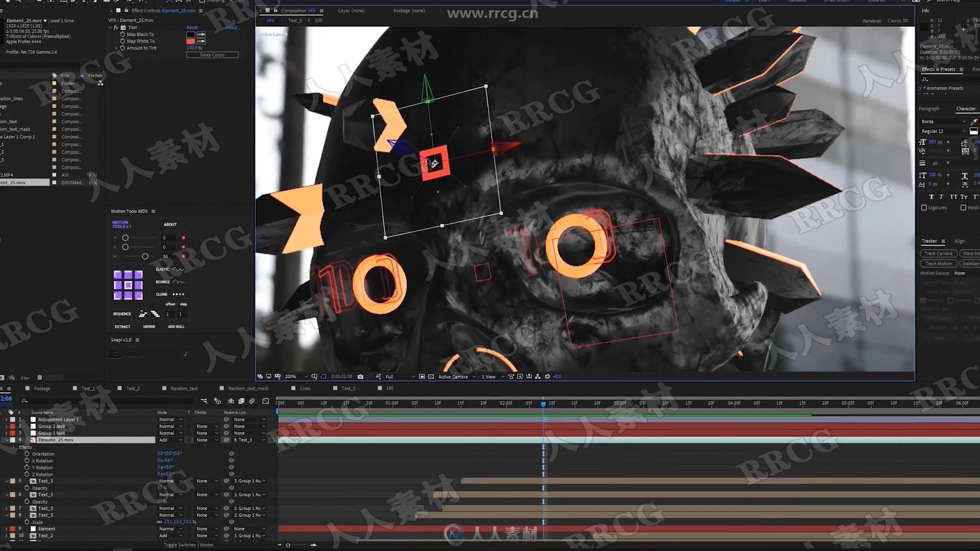This screenshot has width=980, height=551.
Task: Toggle Map White To stopwatch
Action: click(122, 41)
